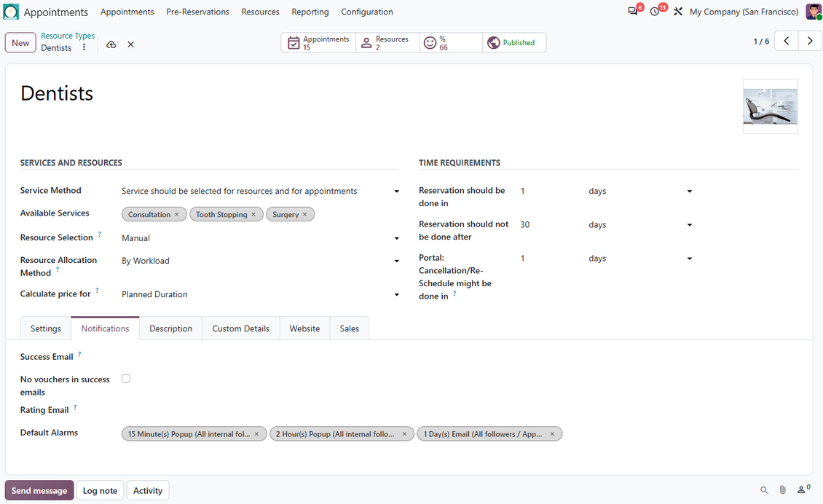Image resolution: width=823 pixels, height=504 pixels.
Task: Switch to the Custom Details tab
Action: click(241, 328)
